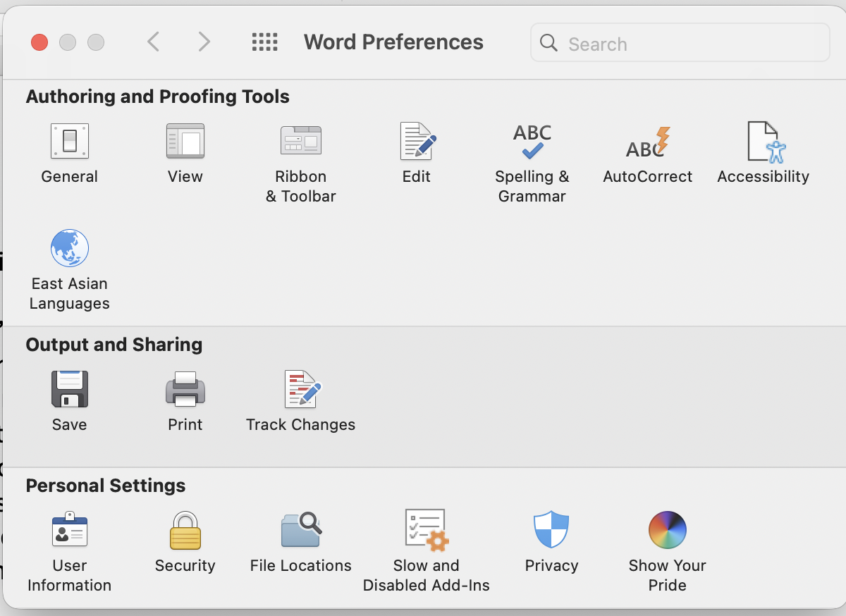
Task: Go forward with the right chevron
Action: click(x=204, y=42)
